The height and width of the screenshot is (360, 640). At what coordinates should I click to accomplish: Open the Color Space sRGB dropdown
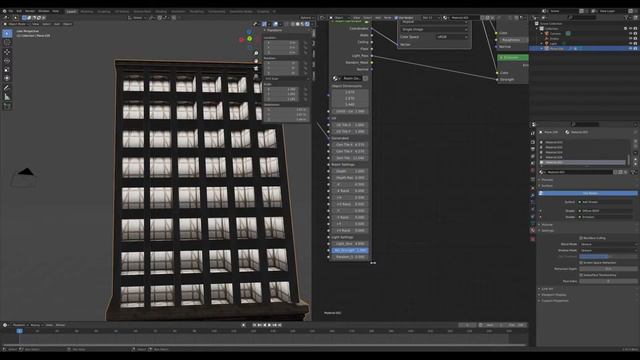(452, 37)
